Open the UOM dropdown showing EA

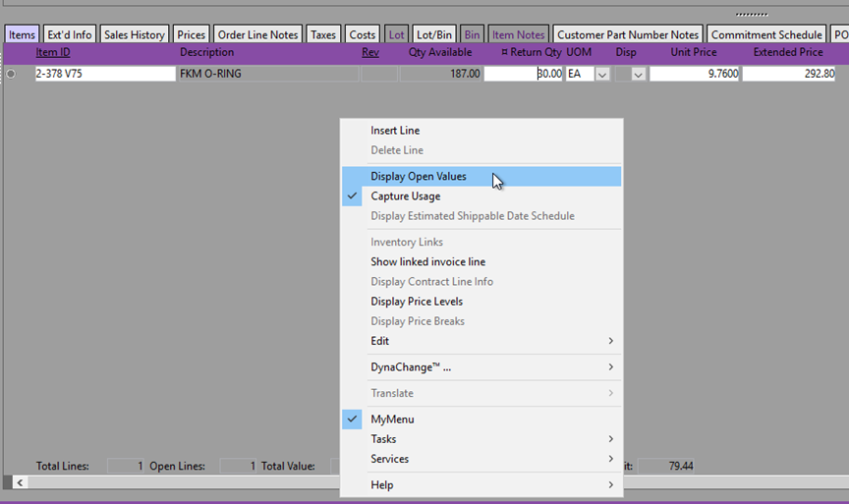click(x=601, y=74)
